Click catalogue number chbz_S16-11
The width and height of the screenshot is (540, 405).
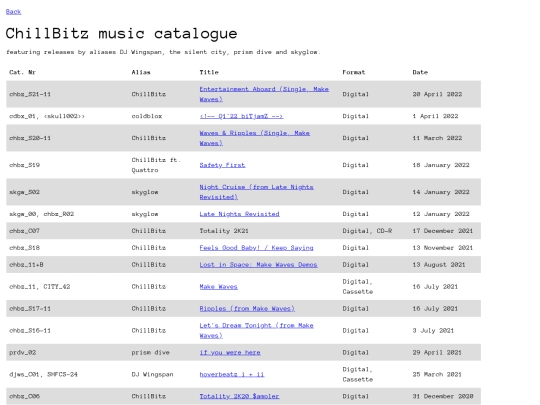pos(30,330)
